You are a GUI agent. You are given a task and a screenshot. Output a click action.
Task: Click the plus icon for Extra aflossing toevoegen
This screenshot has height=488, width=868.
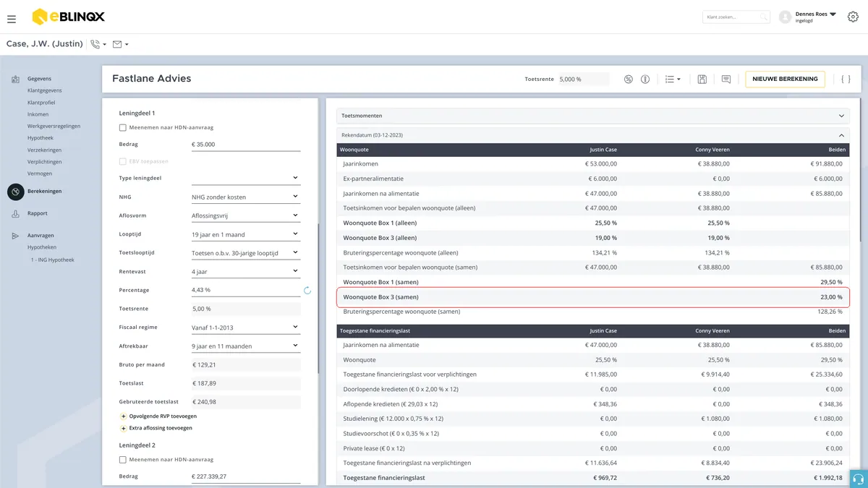(124, 428)
